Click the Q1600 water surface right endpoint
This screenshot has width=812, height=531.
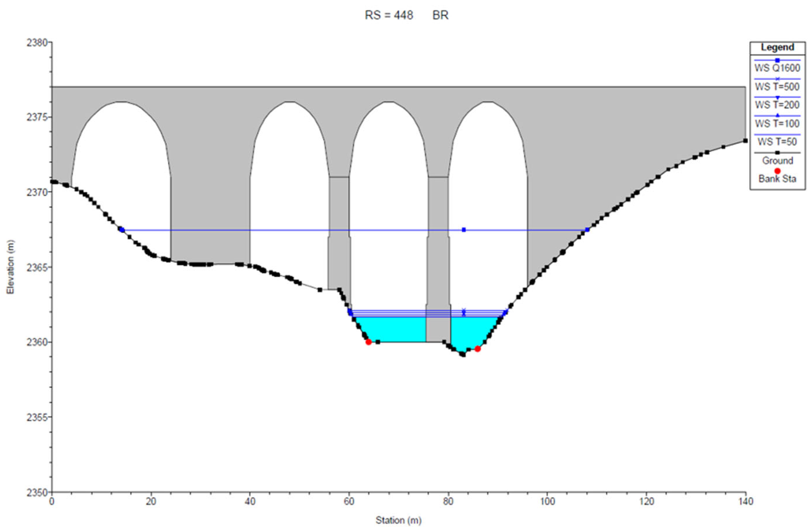(587, 230)
